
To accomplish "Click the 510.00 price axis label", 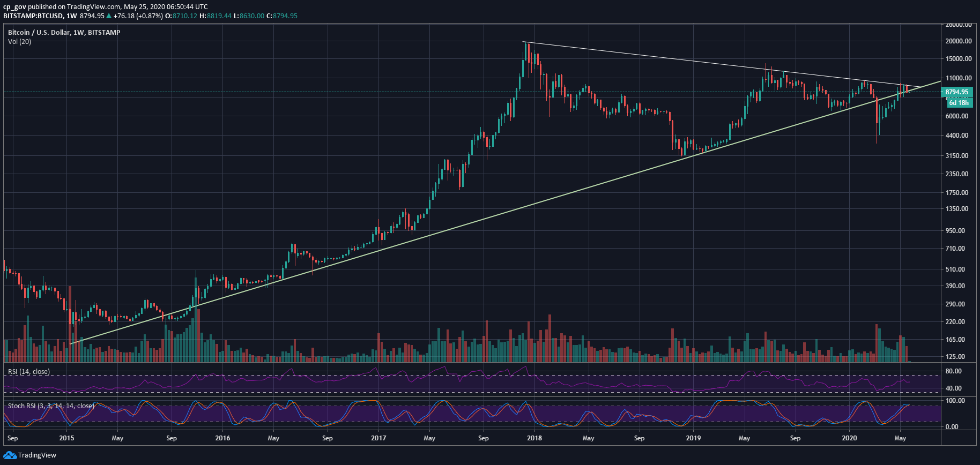I will (x=955, y=269).
